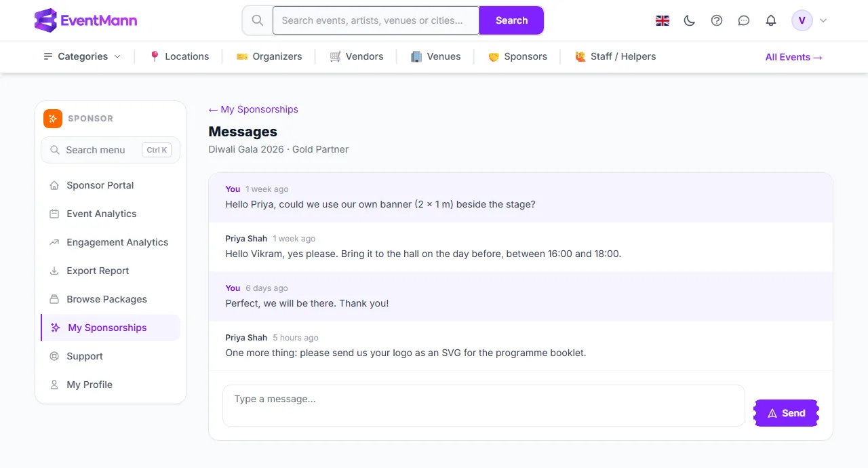Click the EventMann logo

[85, 20]
